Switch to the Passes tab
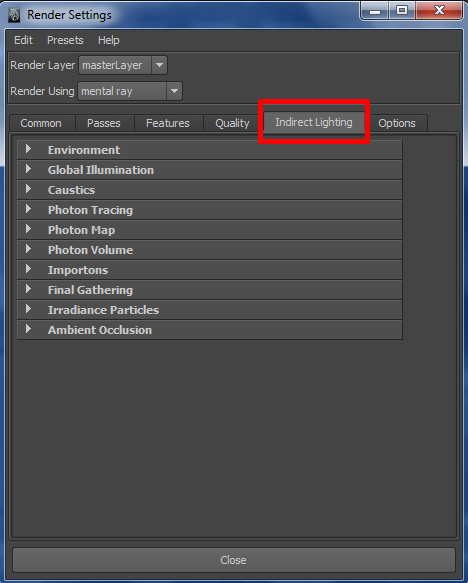Viewport: 468px width, 583px height. point(104,123)
